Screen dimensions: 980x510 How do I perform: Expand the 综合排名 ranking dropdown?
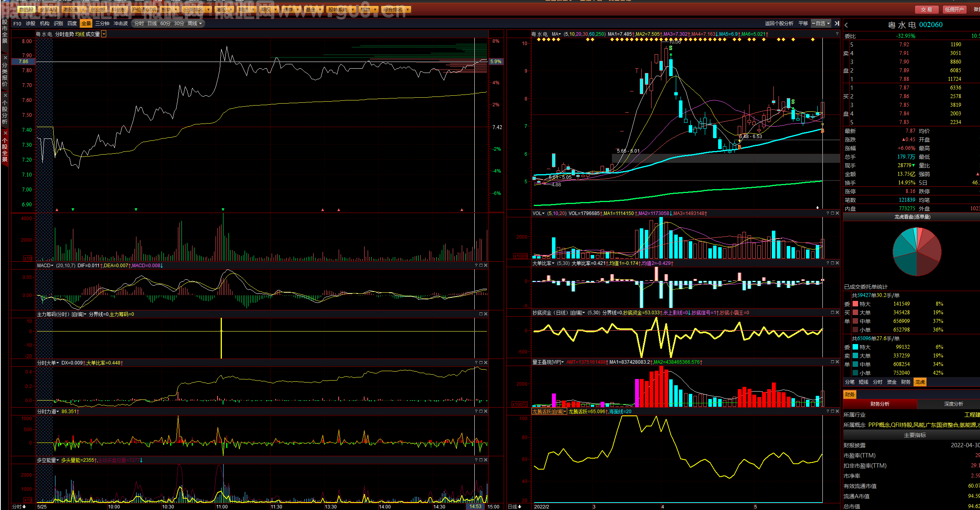(408, 9)
